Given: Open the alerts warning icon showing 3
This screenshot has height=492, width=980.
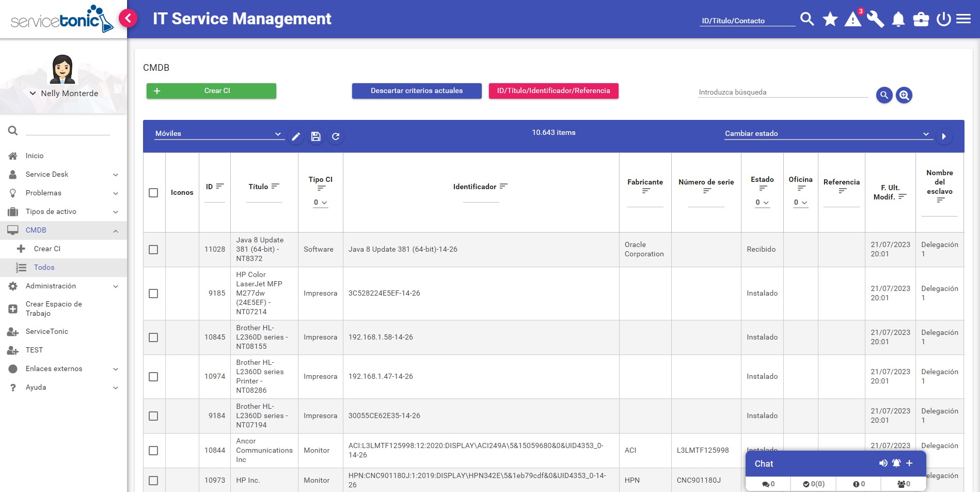Looking at the screenshot, I should click(x=853, y=19).
